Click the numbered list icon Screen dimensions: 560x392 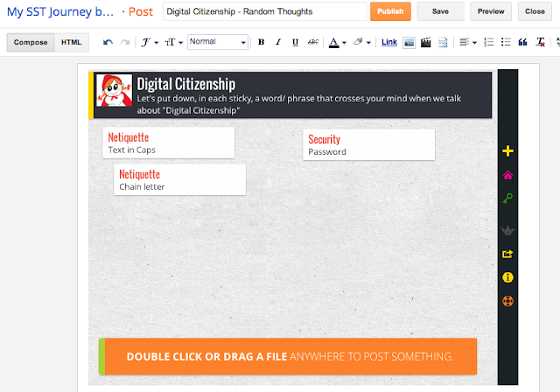coord(488,42)
